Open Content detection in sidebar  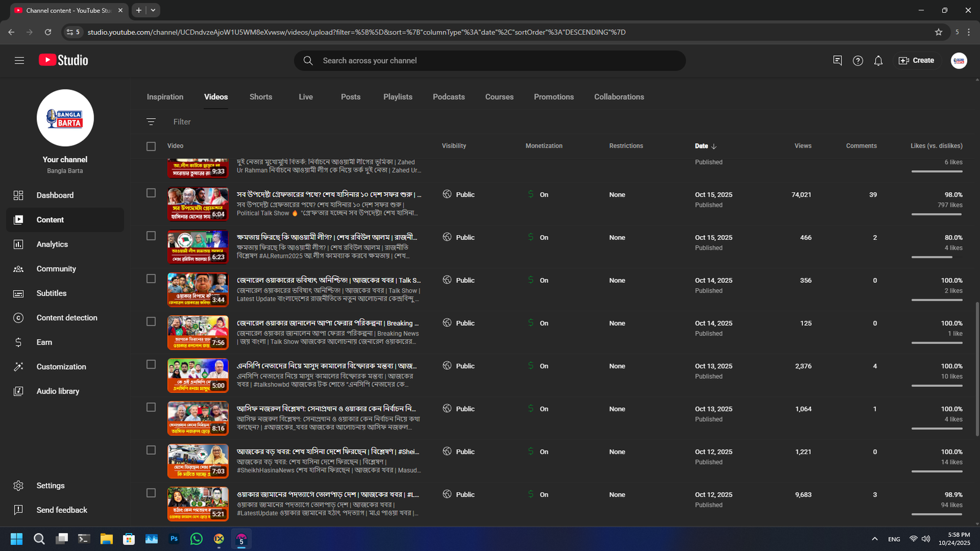[x=67, y=318]
